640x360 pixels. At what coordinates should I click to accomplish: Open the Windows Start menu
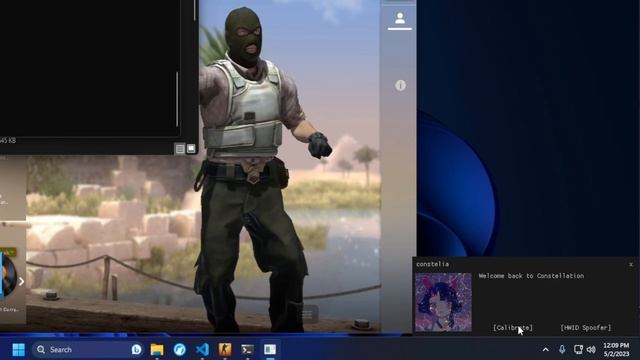[18, 349]
